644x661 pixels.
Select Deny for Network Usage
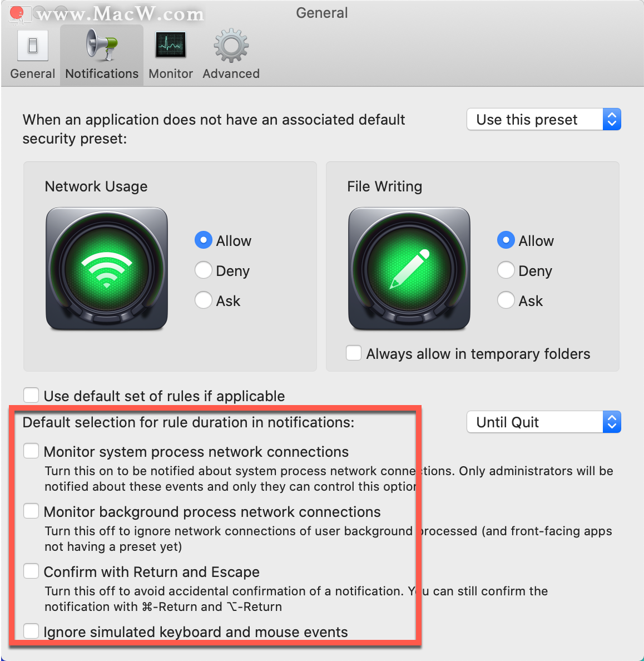click(x=203, y=270)
